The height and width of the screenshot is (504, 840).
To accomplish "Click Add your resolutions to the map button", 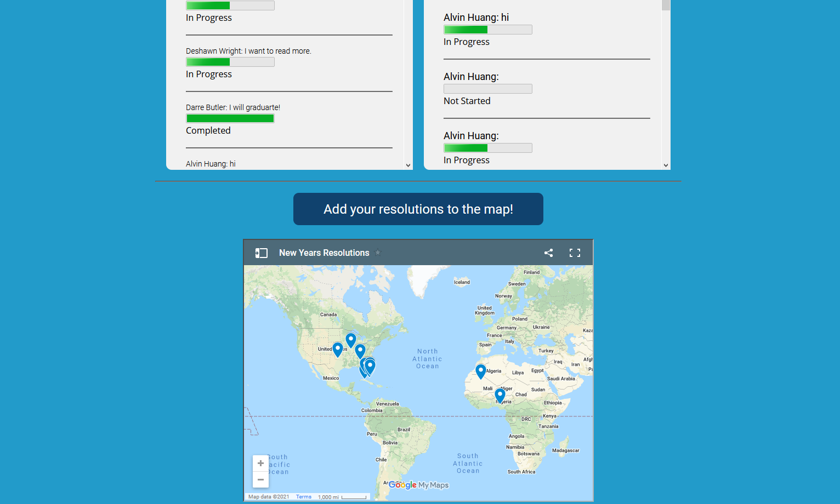I will pyautogui.click(x=418, y=209).
